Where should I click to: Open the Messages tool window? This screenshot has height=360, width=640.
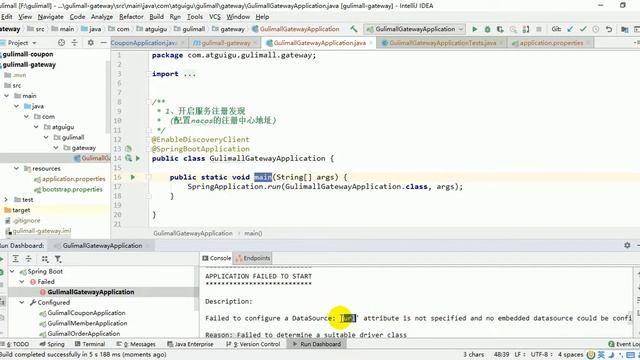click(x=136, y=344)
